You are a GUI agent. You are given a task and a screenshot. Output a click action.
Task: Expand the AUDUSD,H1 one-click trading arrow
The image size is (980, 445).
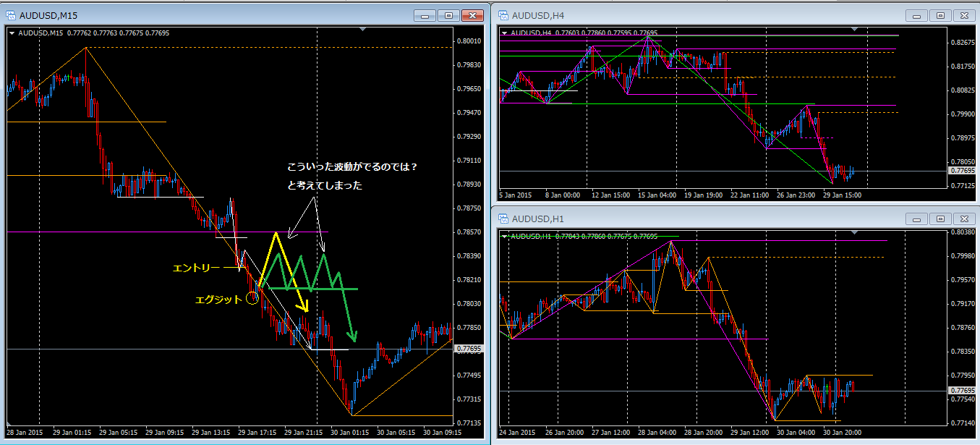click(x=504, y=236)
